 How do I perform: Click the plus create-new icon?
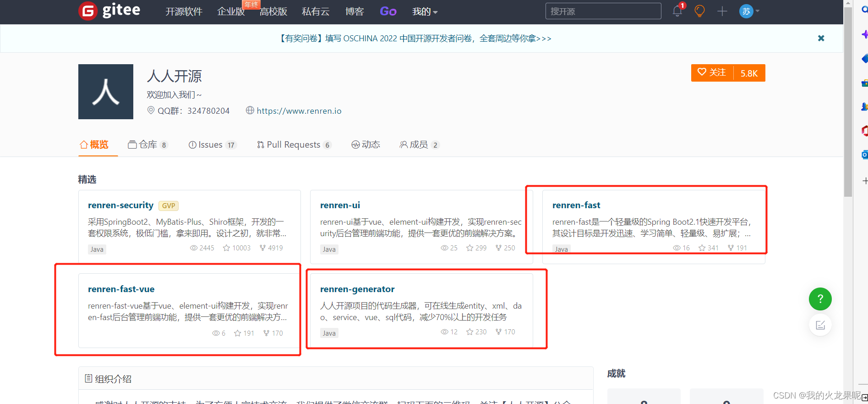[x=722, y=11]
